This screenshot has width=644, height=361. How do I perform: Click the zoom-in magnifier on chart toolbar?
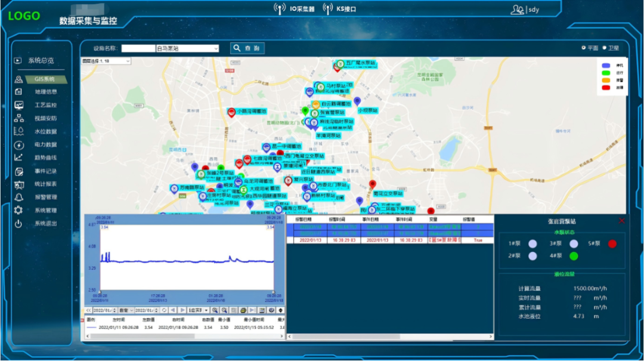pyautogui.click(x=215, y=310)
